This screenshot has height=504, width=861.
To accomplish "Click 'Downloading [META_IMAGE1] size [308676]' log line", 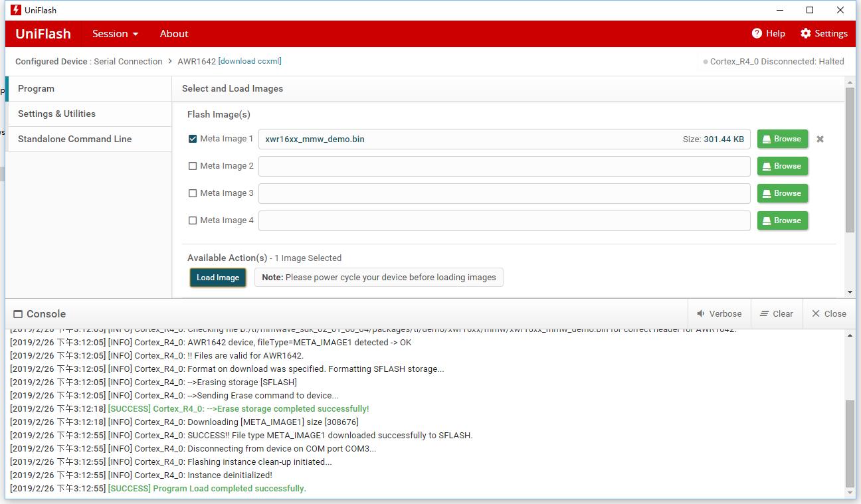I will (x=273, y=422).
